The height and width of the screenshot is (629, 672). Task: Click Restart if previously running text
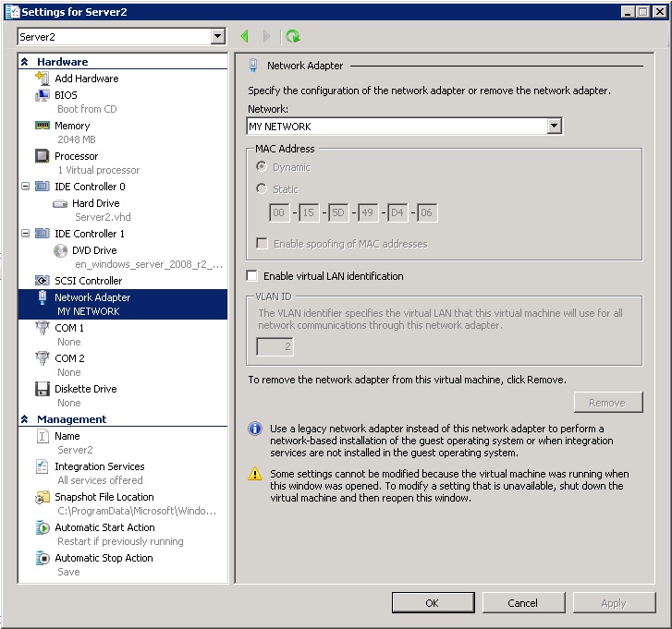(x=120, y=541)
